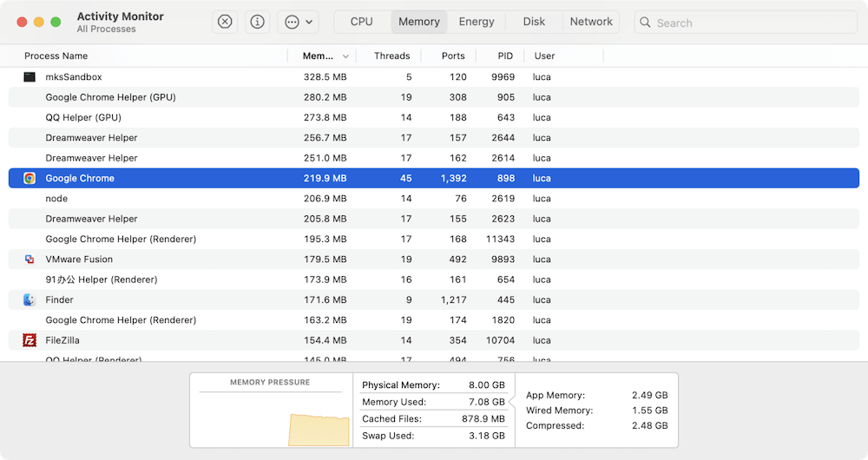The height and width of the screenshot is (460, 868).
Task: Click the Compressed 2.48 GB entry
Action: (x=597, y=425)
